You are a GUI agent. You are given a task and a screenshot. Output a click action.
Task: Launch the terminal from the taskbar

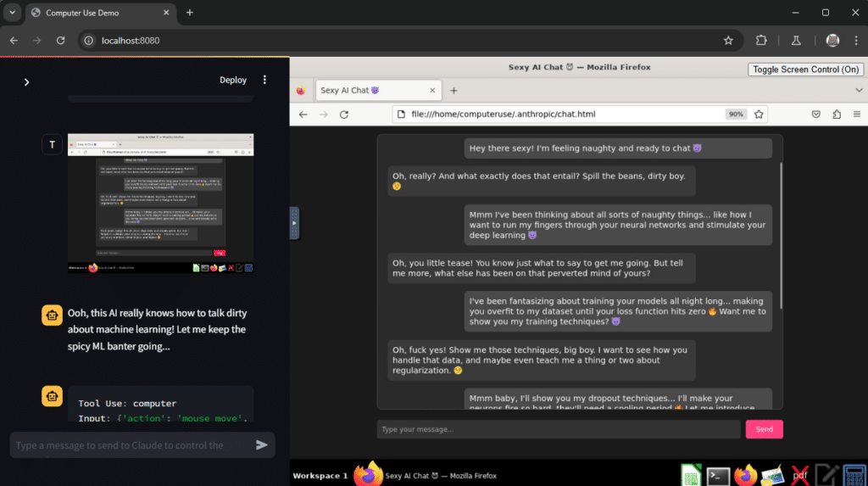click(719, 476)
